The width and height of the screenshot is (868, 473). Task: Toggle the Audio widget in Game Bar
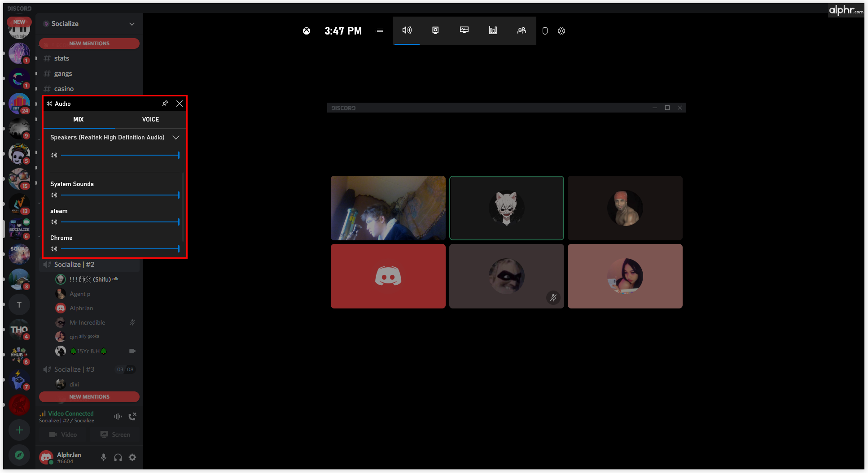click(x=407, y=30)
